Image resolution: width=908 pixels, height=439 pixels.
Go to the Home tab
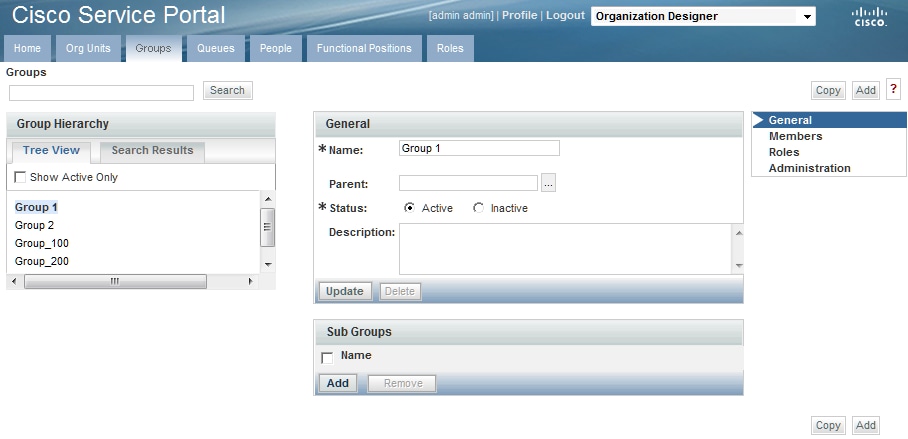click(27, 49)
